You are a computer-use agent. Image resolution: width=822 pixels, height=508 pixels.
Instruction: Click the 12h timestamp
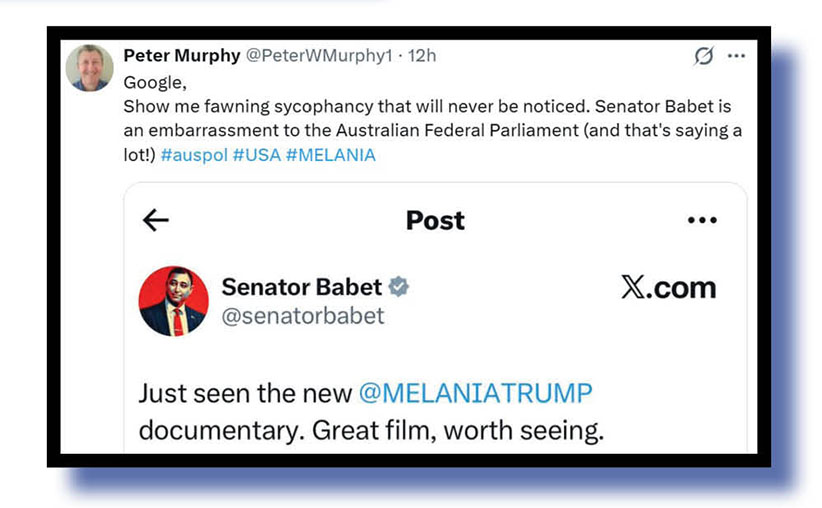[x=421, y=56]
